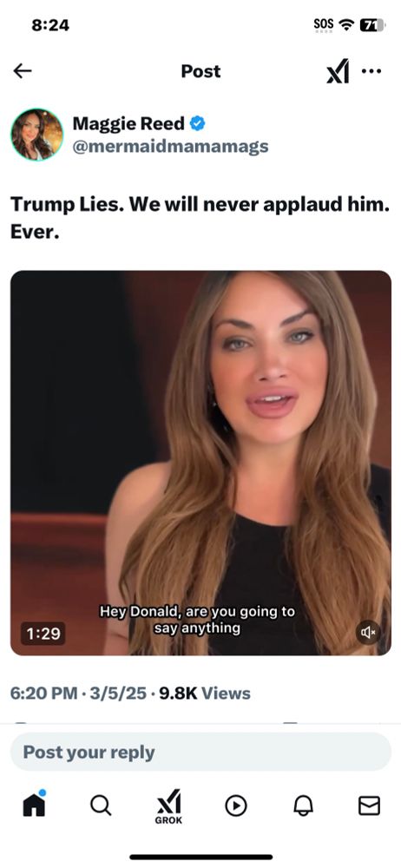
Task: Unmute the video with the speaker icon
Action: click(x=368, y=632)
